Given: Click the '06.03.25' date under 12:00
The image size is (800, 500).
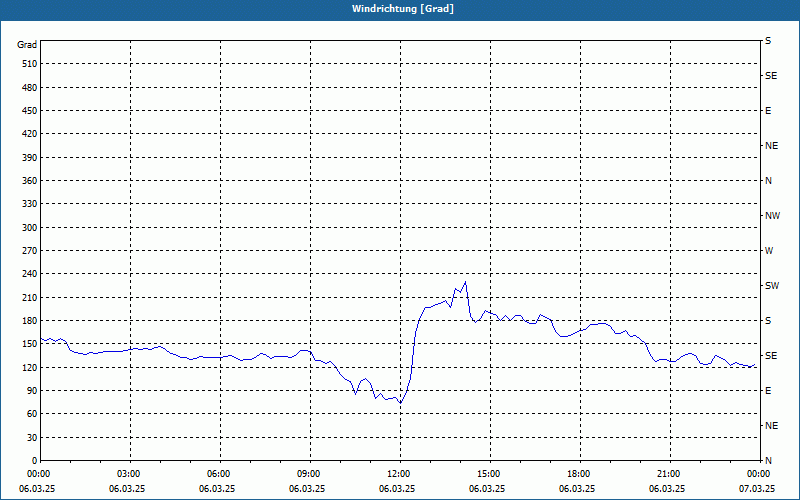Looking at the screenshot, I should pyautogui.click(x=397, y=489).
